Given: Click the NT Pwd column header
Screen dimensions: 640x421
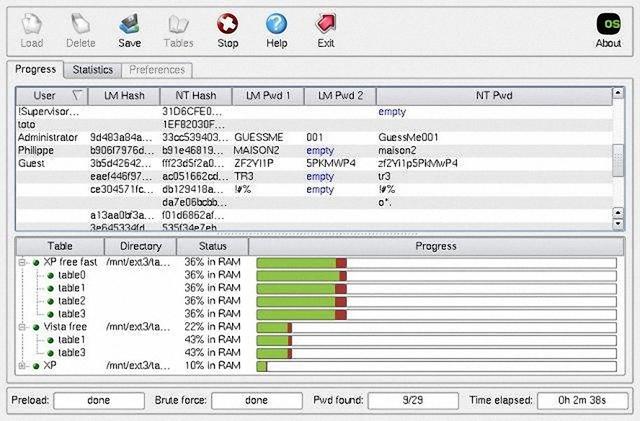Looking at the screenshot, I should 494,96.
